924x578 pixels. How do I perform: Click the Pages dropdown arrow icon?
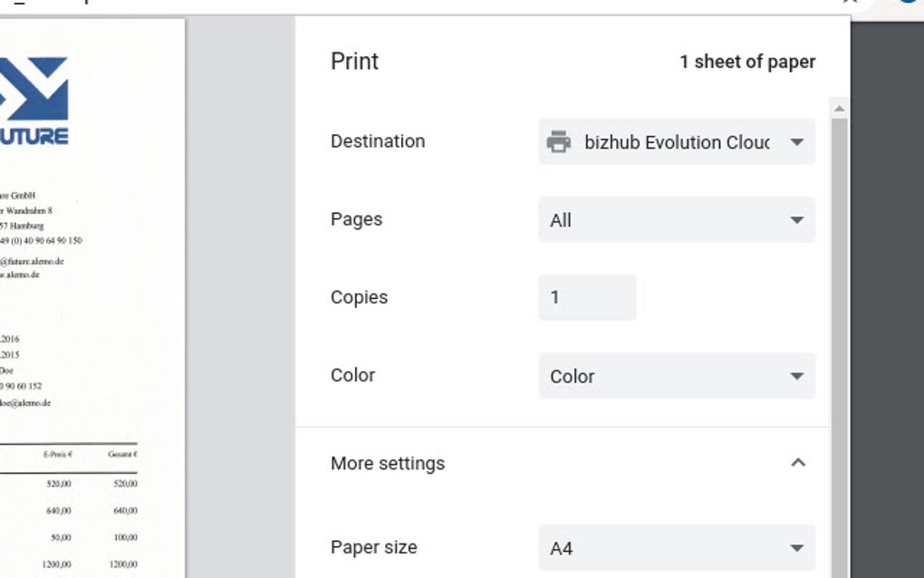[796, 220]
